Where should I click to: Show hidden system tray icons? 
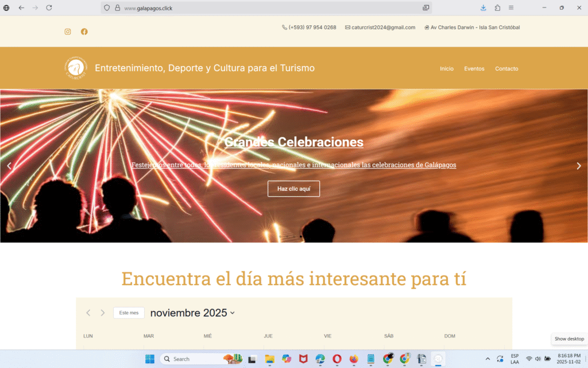coord(488,359)
